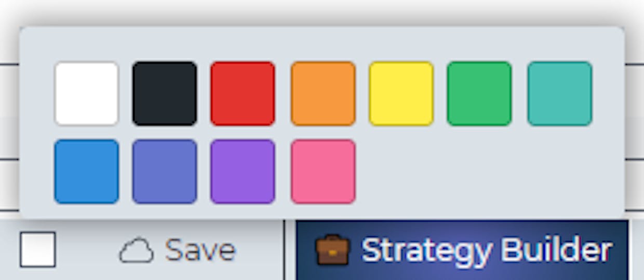The width and height of the screenshot is (644, 280).
Task: Apply the purple color swatch
Action: coord(243,172)
